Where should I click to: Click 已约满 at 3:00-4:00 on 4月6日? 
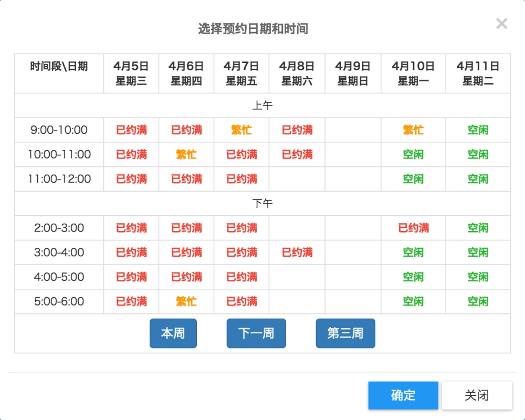[186, 252]
